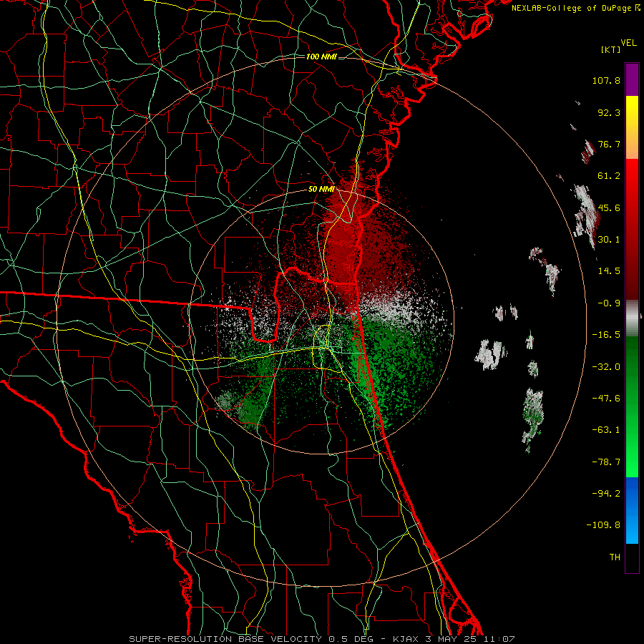Click the 50 NMI range ring label

pos(321,190)
